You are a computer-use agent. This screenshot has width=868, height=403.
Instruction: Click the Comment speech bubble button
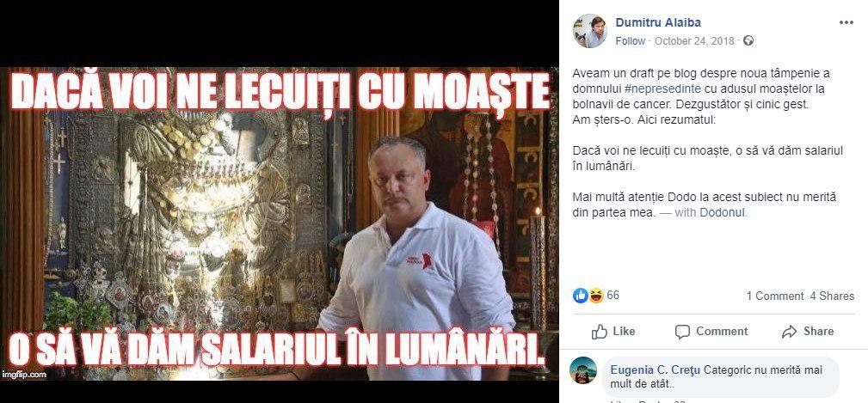coord(711,332)
